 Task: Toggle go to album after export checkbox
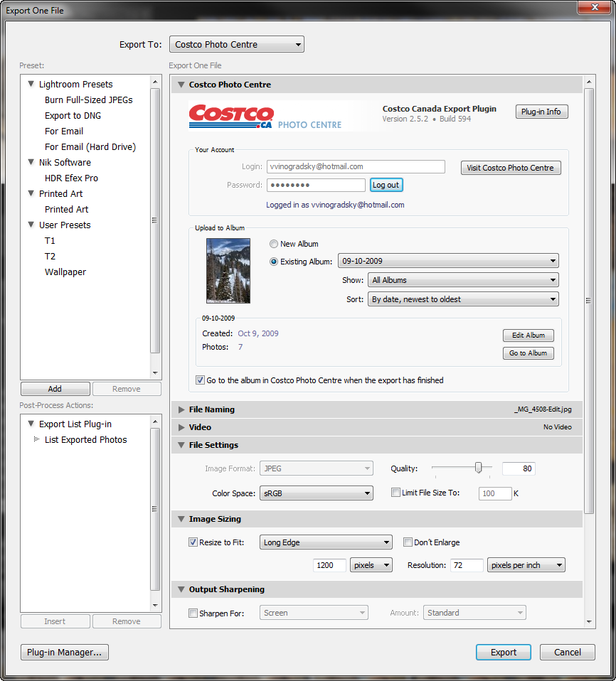click(x=200, y=380)
